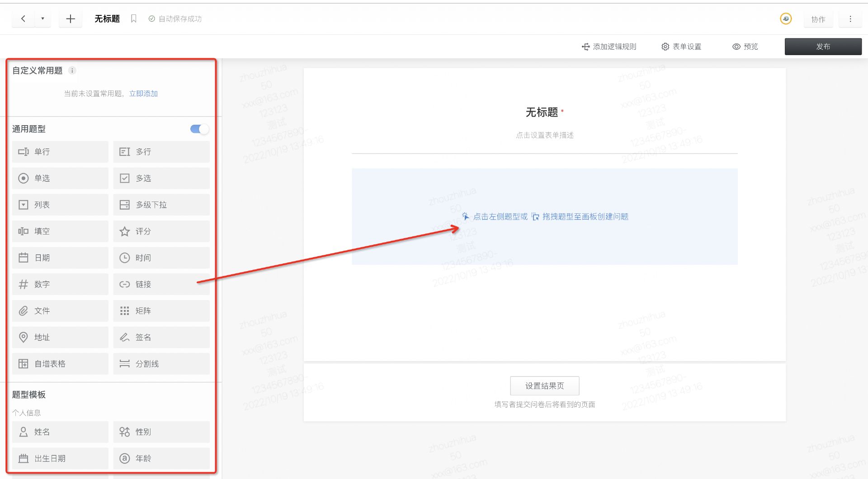Open 表单设置 form settings
This screenshot has width=868, height=479.
pos(681,47)
